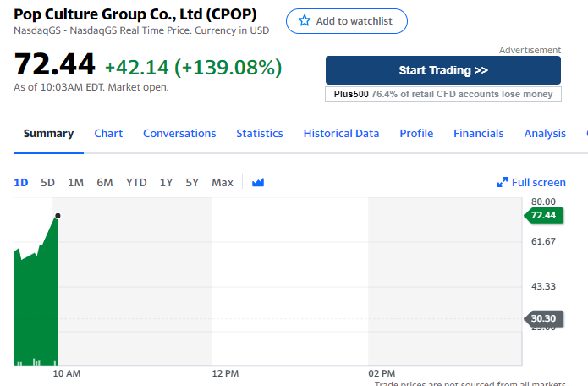Select the 5D chart range
The height and width of the screenshot is (386, 588).
[47, 183]
